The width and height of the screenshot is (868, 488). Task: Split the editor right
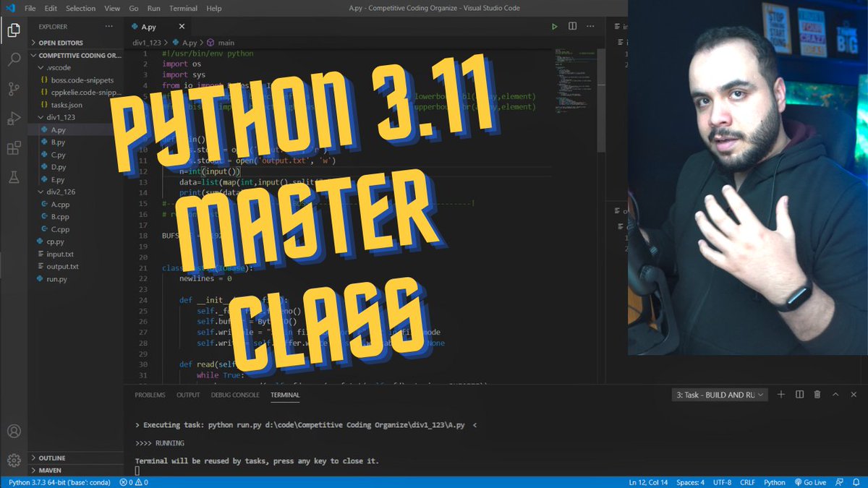click(x=572, y=27)
